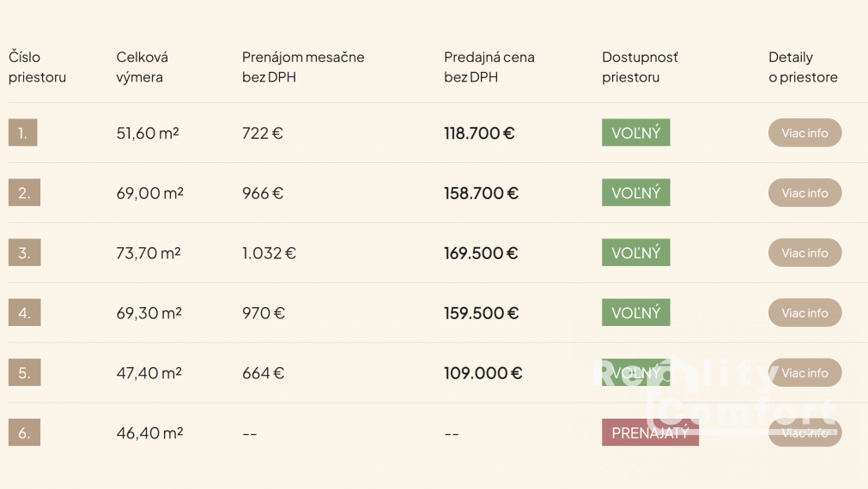Click the green VOĽNÝ label for space 1
The height and width of the screenshot is (489, 868).
[x=635, y=133]
